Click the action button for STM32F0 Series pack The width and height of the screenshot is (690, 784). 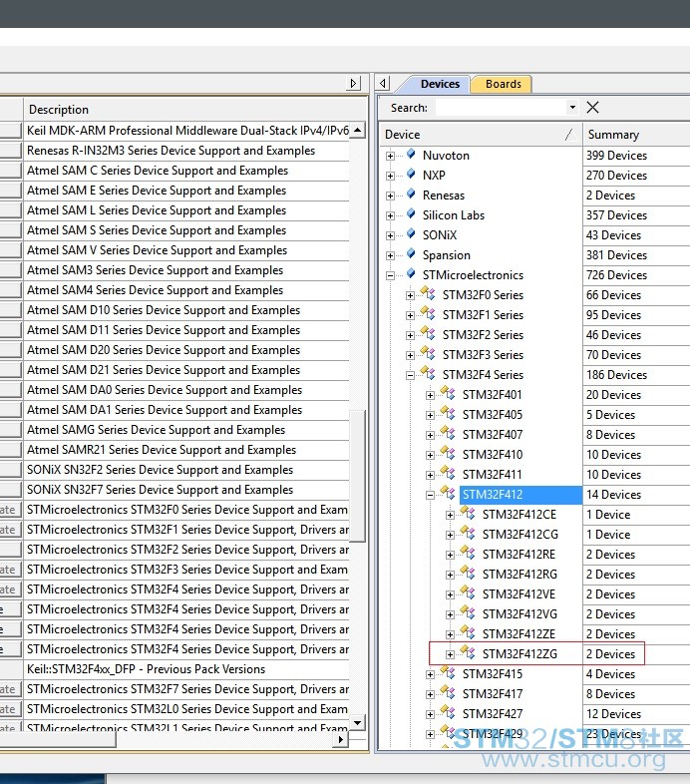click(x=11, y=510)
